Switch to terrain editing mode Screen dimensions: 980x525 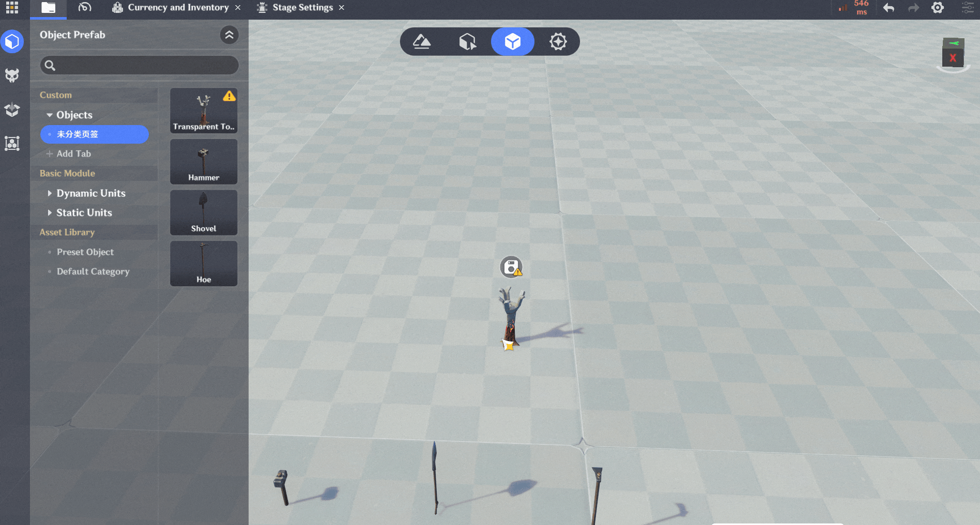point(422,42)
